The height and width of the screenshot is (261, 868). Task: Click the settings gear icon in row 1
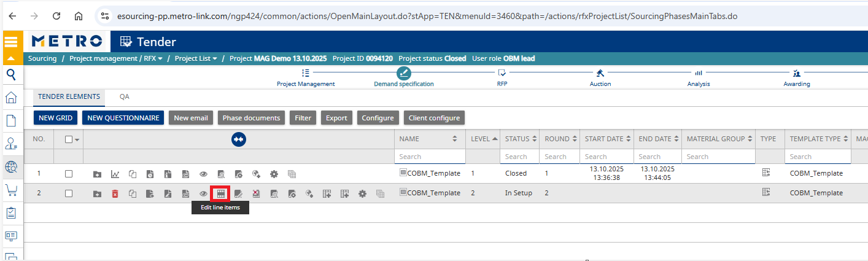click(274, 174)
